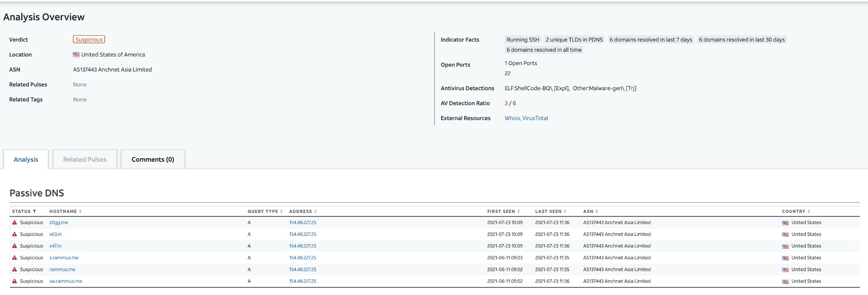868x295 pixels.
Task: Sort the Query Type column
Action: (281, 211)
